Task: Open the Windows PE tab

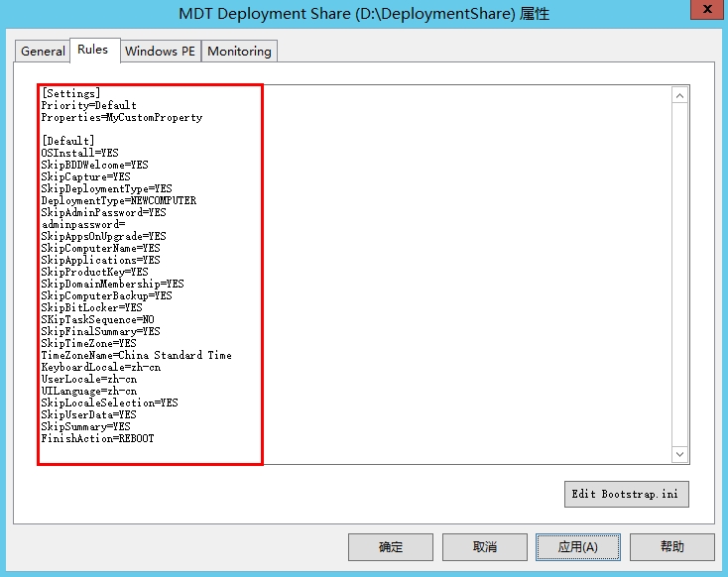Action: pyautogui.click(x=160, y=52)
